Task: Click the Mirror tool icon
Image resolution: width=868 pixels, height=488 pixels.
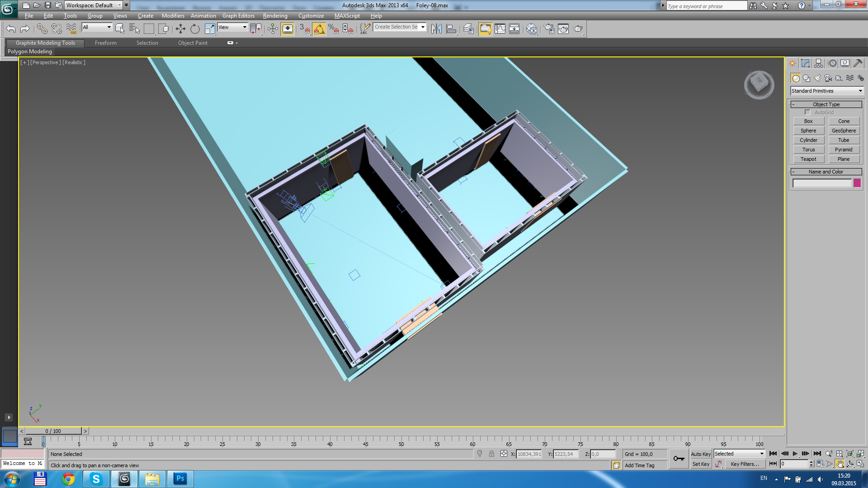Action: [436, 29]
